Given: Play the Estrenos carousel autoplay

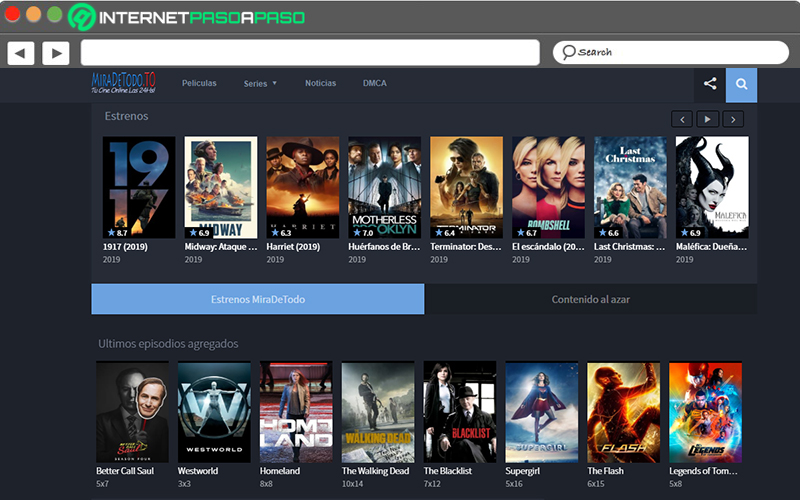Looking at the screenshot, I should click(x=707, y=119).
